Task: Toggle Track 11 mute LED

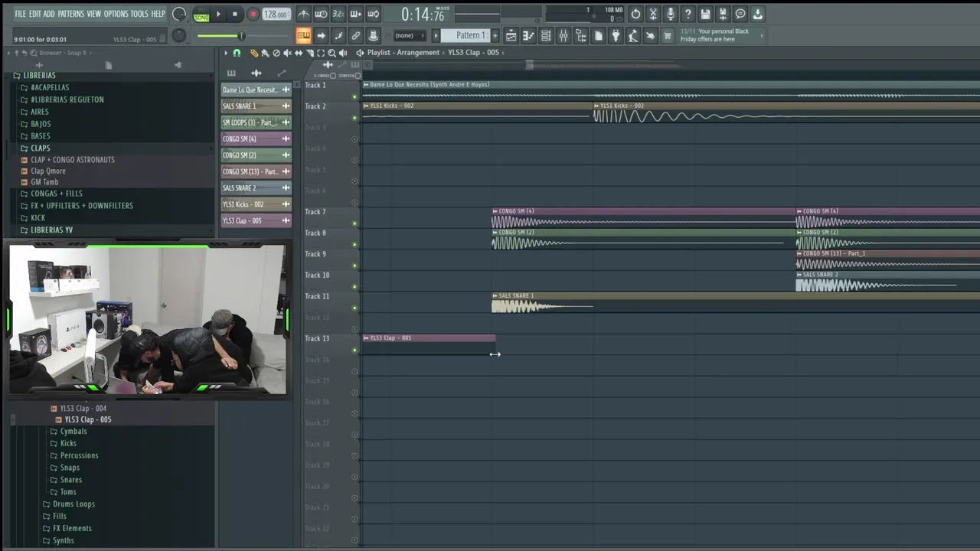Action: (x=354, y=308)
